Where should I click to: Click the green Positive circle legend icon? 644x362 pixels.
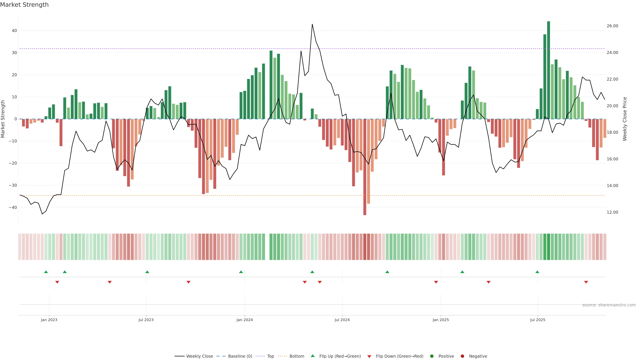pos(432,356)
